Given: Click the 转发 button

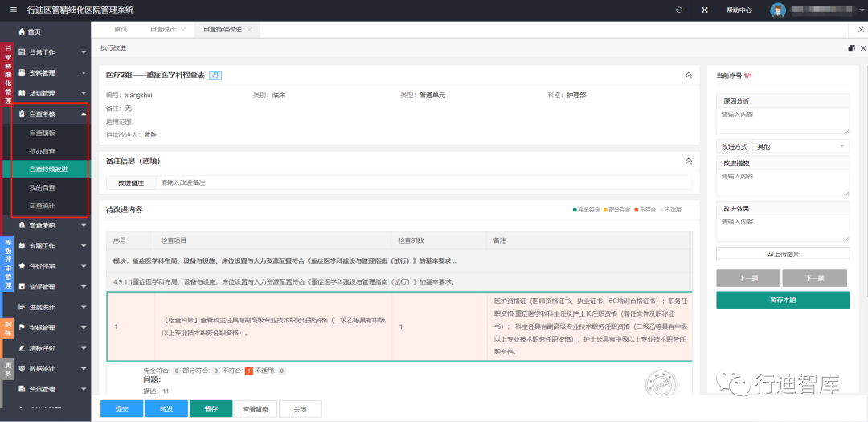Looking at the screenshot, I should tap(166, 408).
